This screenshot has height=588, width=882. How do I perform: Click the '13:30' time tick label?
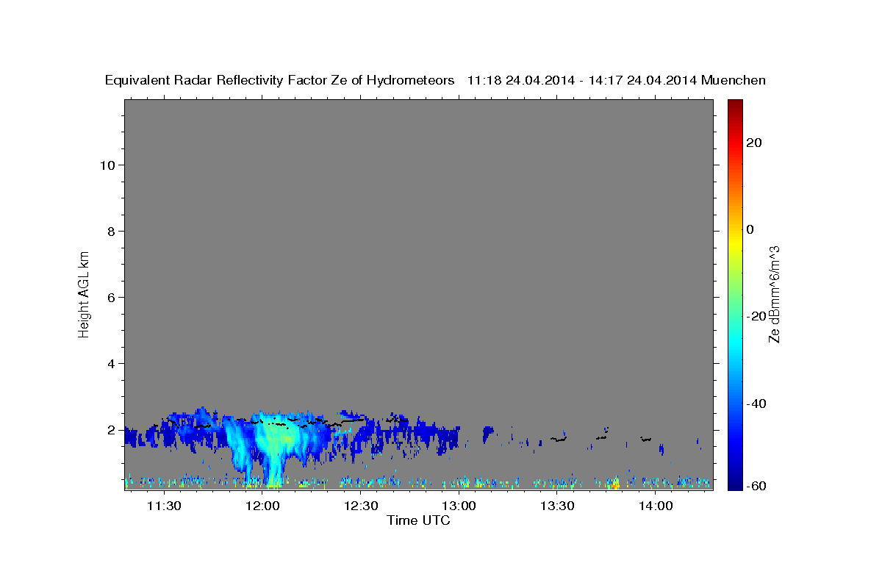coord(557,506)
